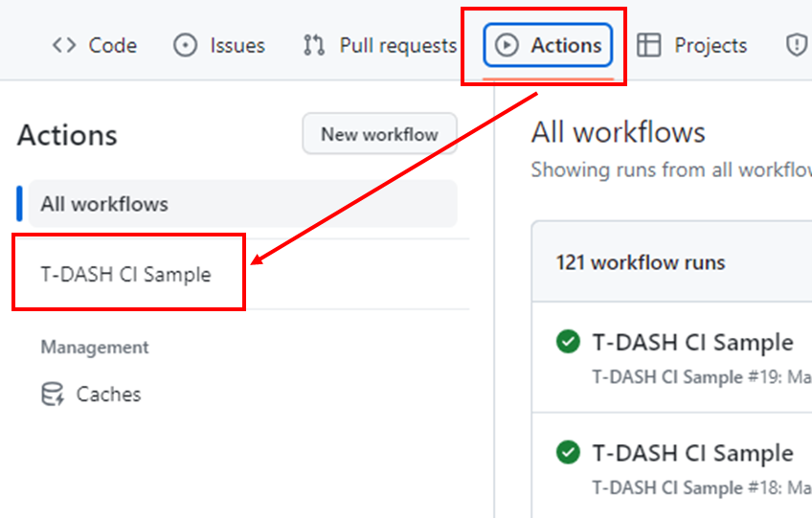This screenshot has height=518, width=812.
Task: Click the green success check for run #19
Action: coord(568,342)
